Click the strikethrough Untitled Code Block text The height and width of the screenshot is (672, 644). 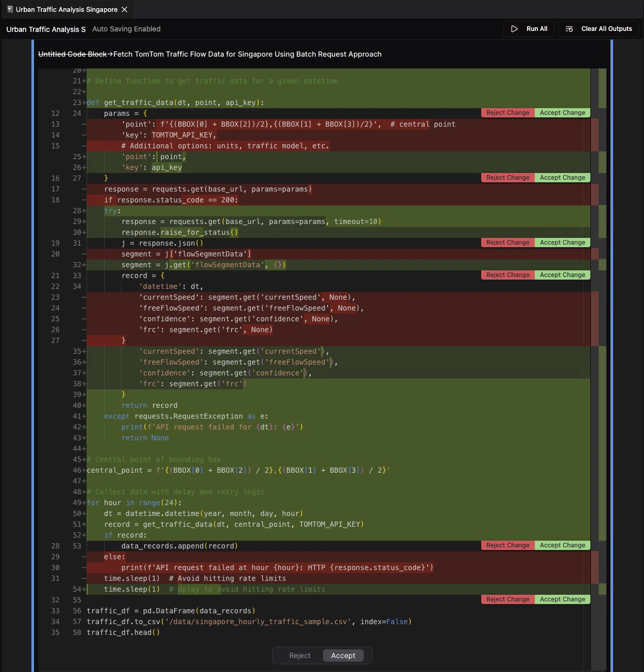(72, 54)
